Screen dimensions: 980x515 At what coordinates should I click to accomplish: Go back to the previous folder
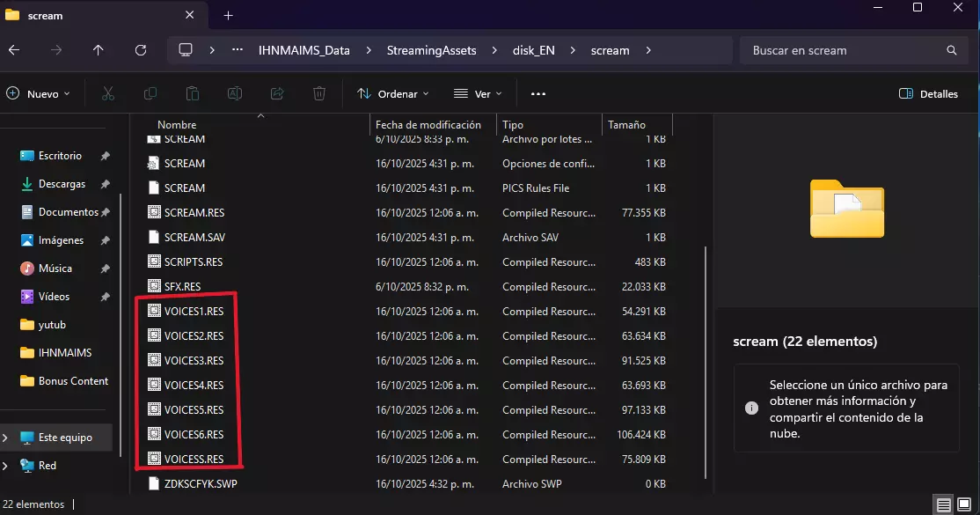(x=14, y=50)
